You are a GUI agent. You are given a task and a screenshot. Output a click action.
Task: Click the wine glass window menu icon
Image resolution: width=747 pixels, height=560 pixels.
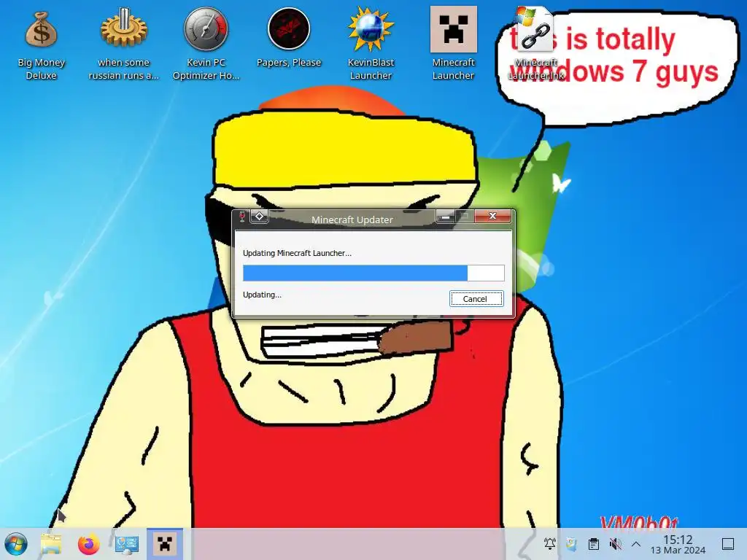coord(242,217)
